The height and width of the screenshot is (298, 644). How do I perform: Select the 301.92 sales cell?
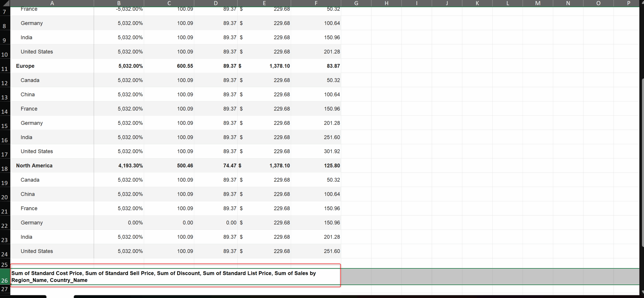click(332, 151)
